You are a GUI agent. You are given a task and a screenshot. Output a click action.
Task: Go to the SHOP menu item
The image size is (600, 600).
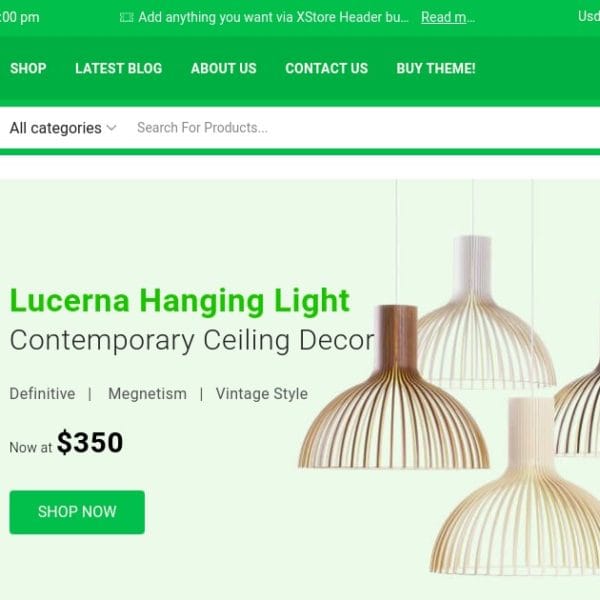pos(28,68)
